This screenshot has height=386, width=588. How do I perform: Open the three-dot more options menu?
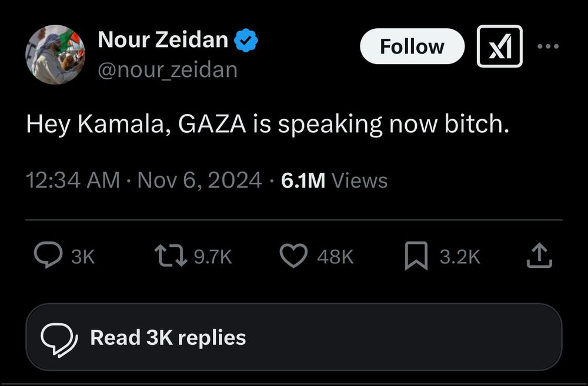[x=548, y=46]
